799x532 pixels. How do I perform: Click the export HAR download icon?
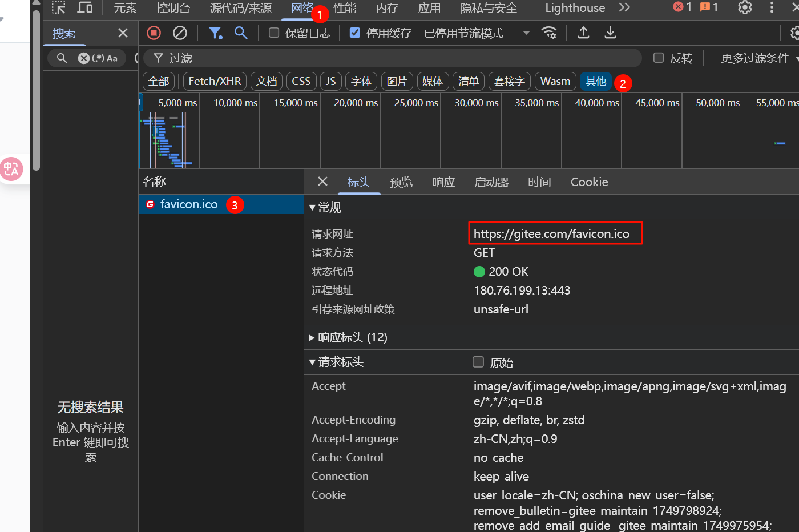[610, 33]
